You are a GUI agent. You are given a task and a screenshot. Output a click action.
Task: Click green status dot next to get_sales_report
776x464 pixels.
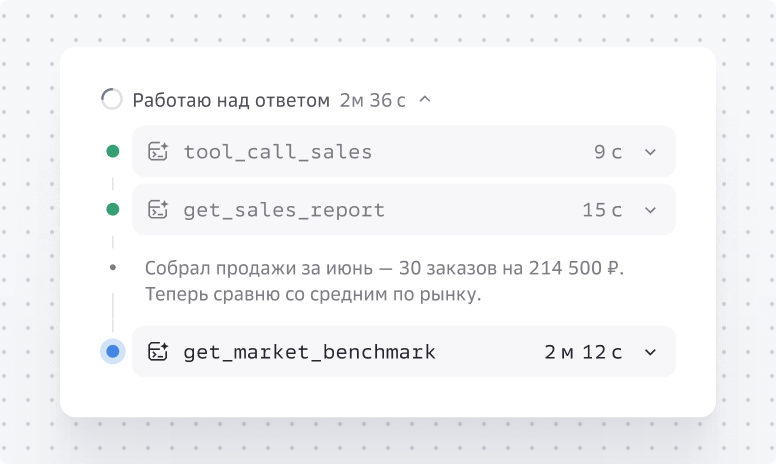tap(113, 210)
